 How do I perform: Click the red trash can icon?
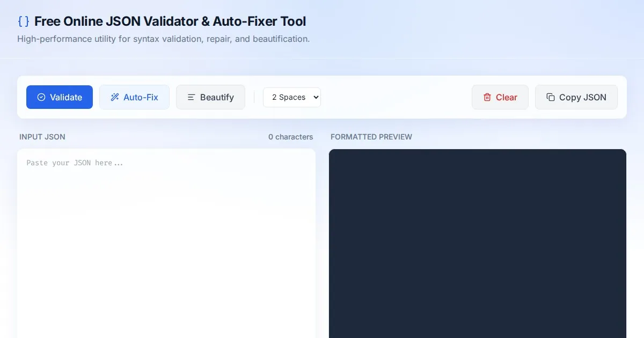click(487, 97)
